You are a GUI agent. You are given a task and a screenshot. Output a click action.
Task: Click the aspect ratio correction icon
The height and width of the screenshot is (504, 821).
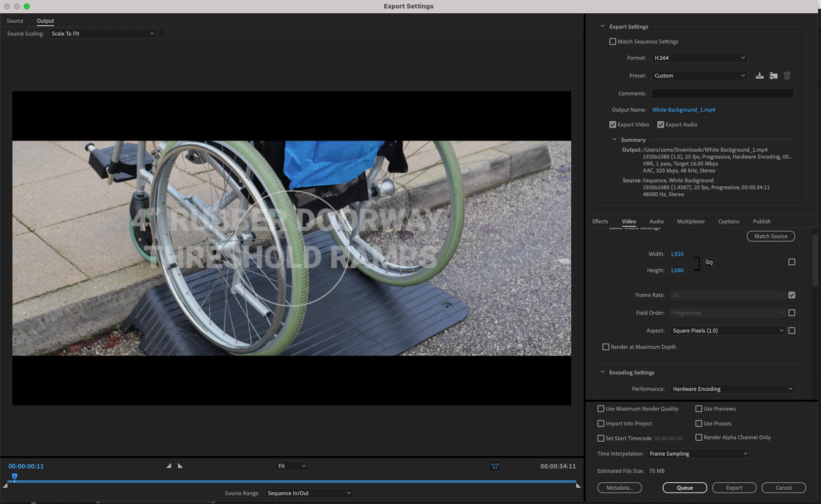[x=495, y=466]
